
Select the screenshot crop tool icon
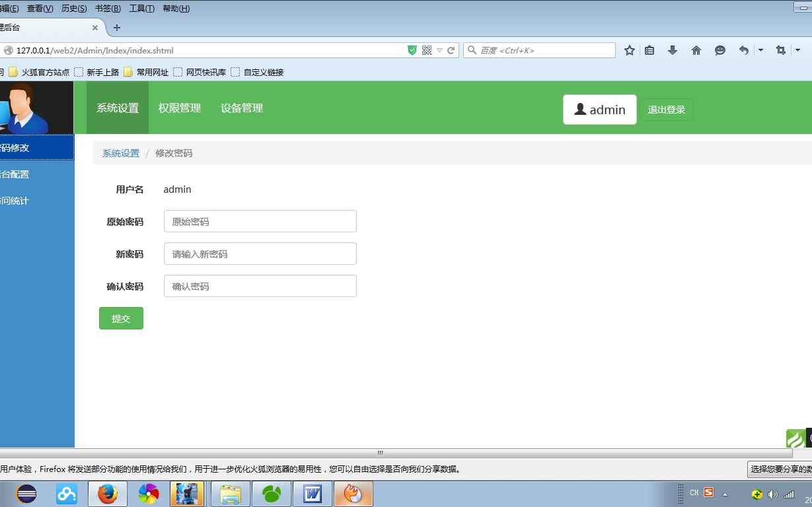click(780, 50)
